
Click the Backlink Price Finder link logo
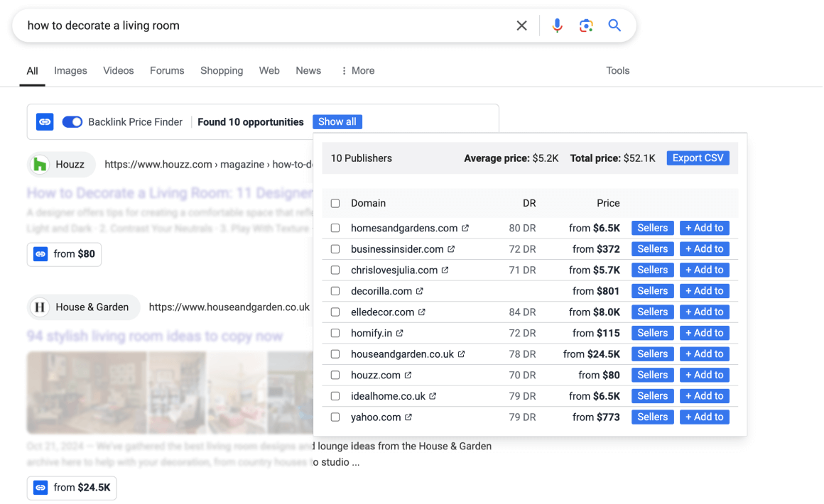click(x=45, y=122)
